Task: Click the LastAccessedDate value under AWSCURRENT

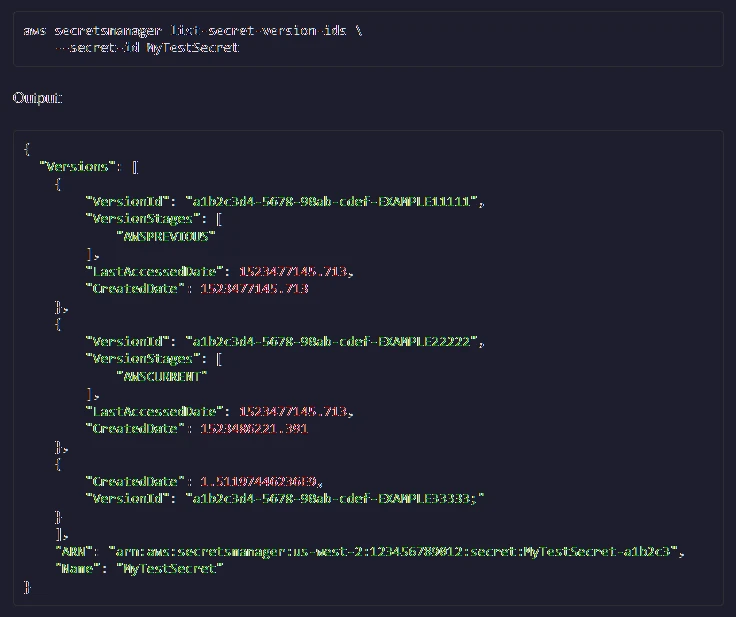Action: (294, 412)
